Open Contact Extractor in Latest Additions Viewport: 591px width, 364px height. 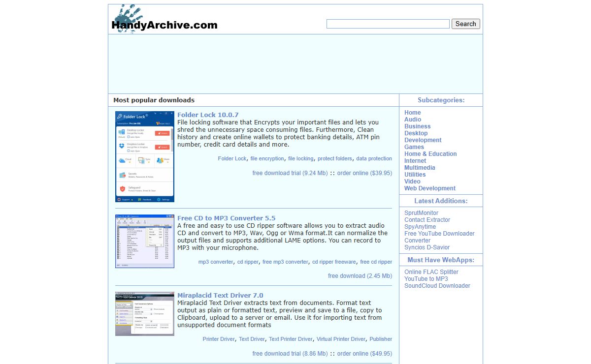427,220
